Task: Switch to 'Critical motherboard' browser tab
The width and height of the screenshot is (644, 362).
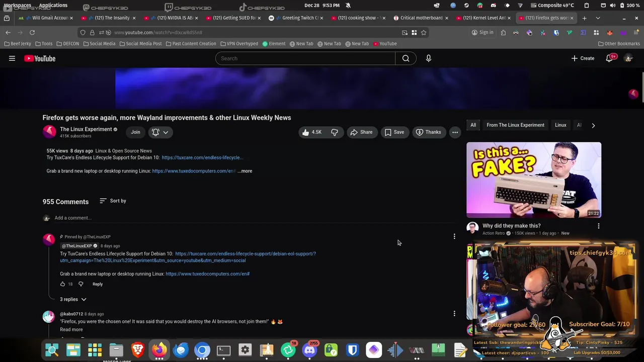Action: pos(421,18)
